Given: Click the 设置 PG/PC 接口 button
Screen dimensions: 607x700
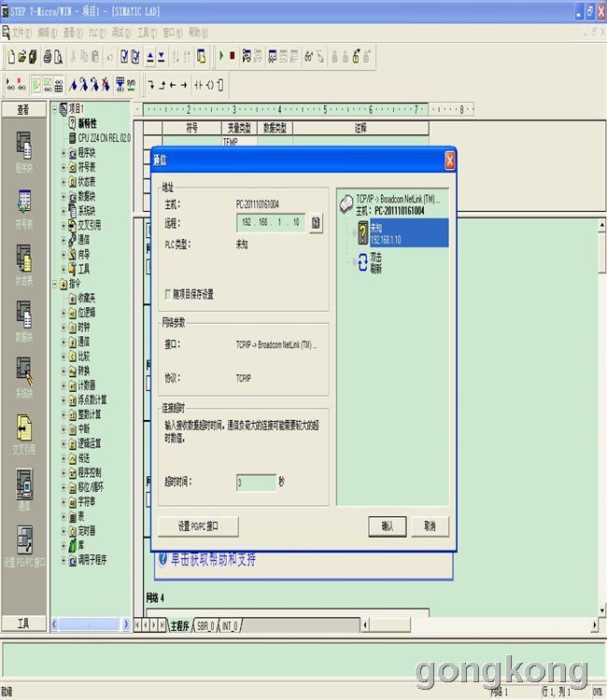Looking at the screenshot, I should 198,526.
